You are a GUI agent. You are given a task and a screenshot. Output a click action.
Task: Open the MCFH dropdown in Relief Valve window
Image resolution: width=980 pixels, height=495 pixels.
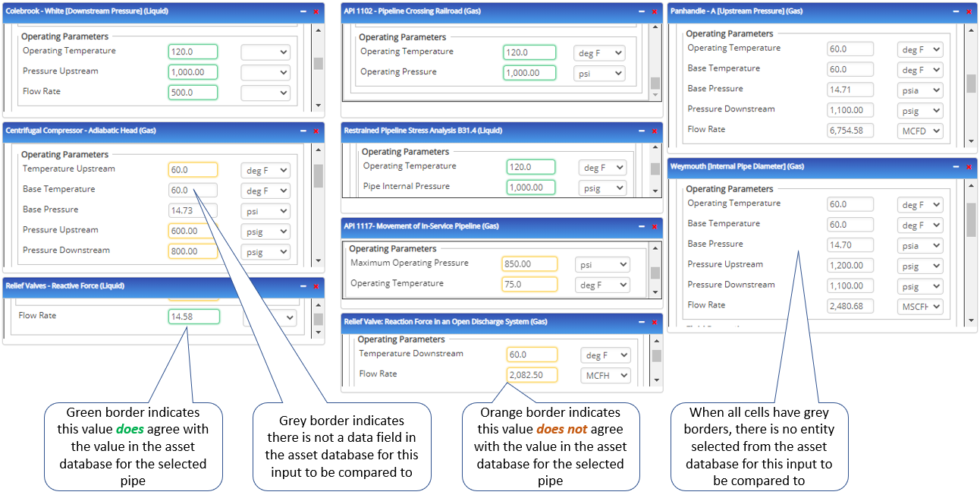pos(605,375)
